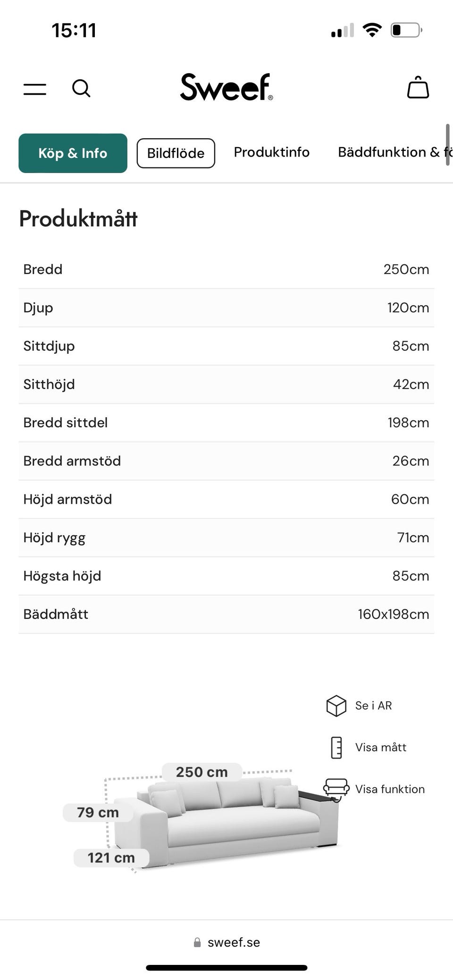
Task: Open the Produktinfo tab
Action: [x=271, y=152]
